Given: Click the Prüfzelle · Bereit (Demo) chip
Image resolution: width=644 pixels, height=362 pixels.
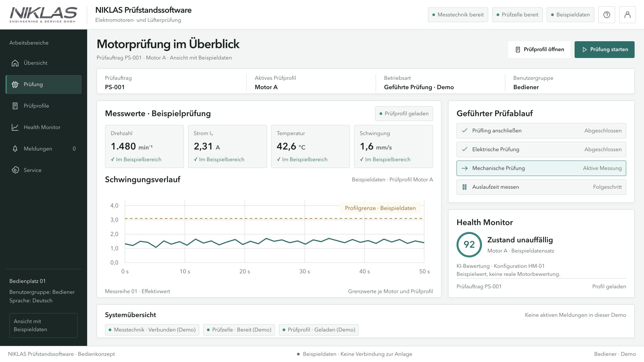Looking at the screenshot, I should [x=239, y=330].
